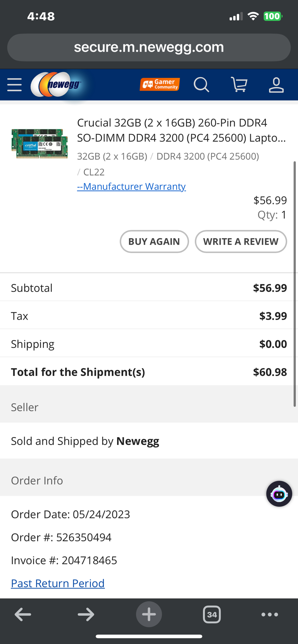The height and width of the screenshot is (644, 298).
Task: Open the chatbot assistant bubble
Action: point(279,494)
